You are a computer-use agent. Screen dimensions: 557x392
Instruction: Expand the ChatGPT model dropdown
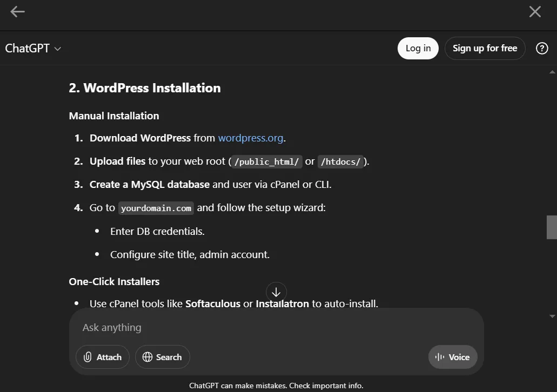pos(33,49)
